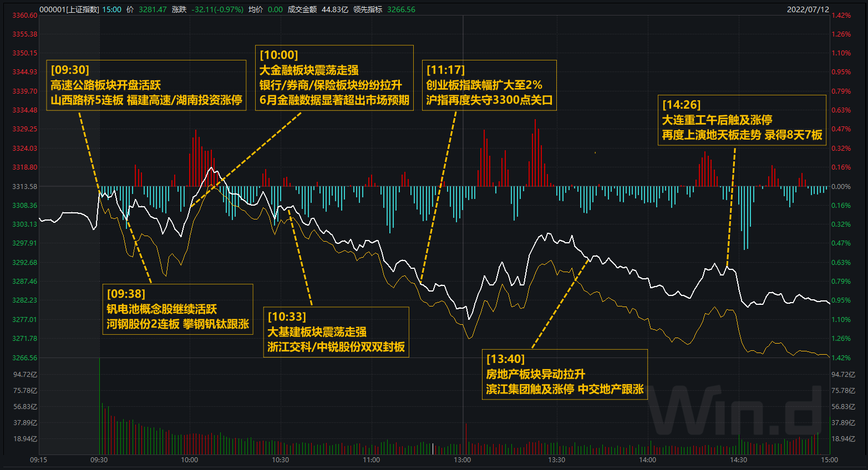Click the 14:00 time axis label
The width and height of the screenshot is (868, 470).
click(x=647, y=460)
